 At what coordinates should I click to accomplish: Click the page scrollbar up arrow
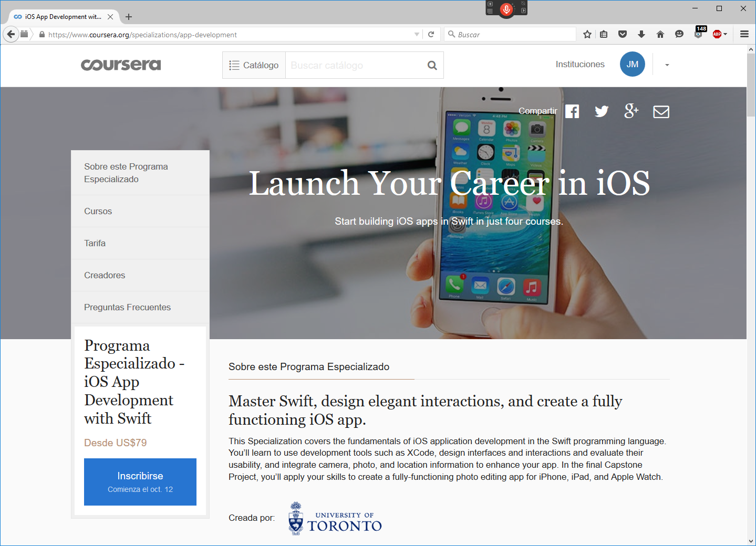(x=751, y=49)
